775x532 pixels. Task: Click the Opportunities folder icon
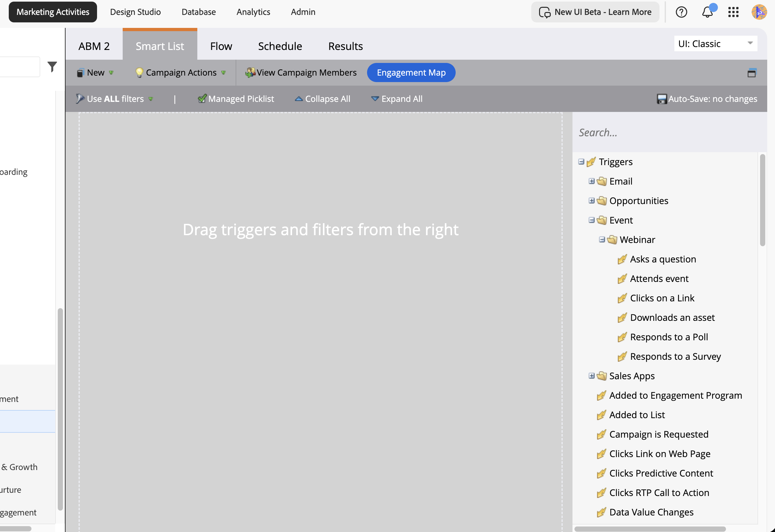click(x=602, y=201)
